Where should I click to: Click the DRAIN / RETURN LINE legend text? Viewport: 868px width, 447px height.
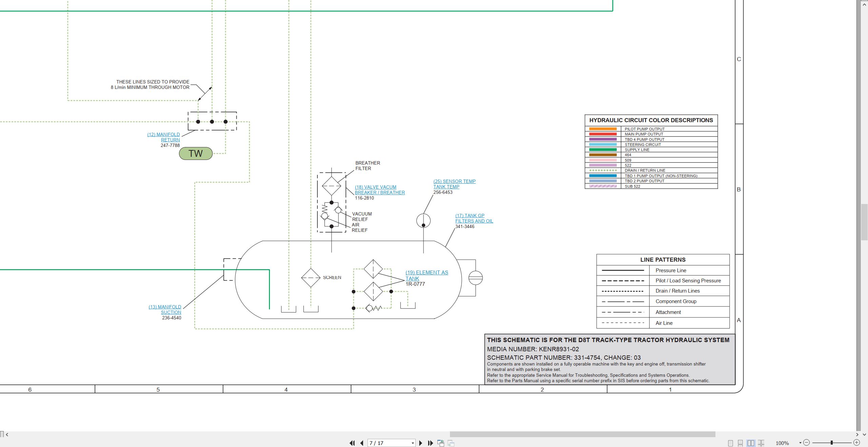coord(645,170)
